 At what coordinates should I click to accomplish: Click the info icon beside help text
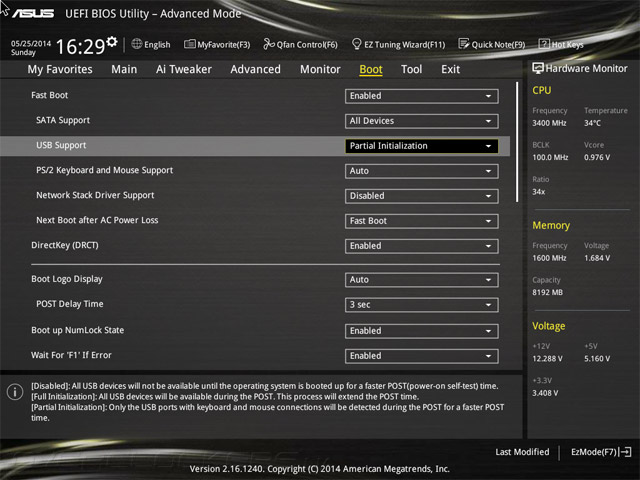click(15, 392)
